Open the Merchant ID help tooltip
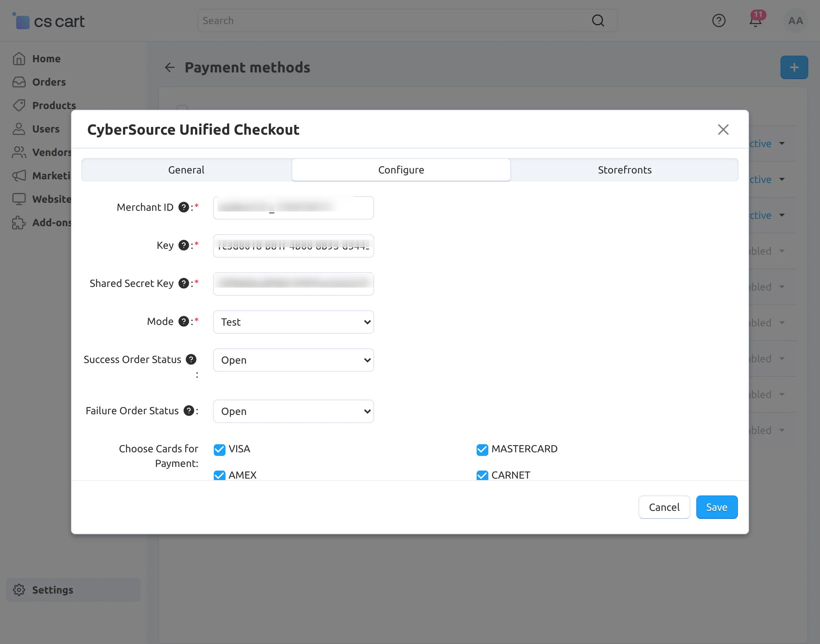The width and height of the screenshot is (820, 644). (x=184, y=207)
